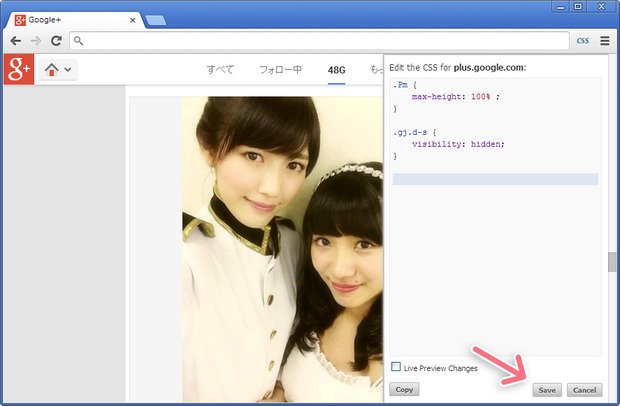
Task: Close the Google+ browser tab
Action: 132,20
